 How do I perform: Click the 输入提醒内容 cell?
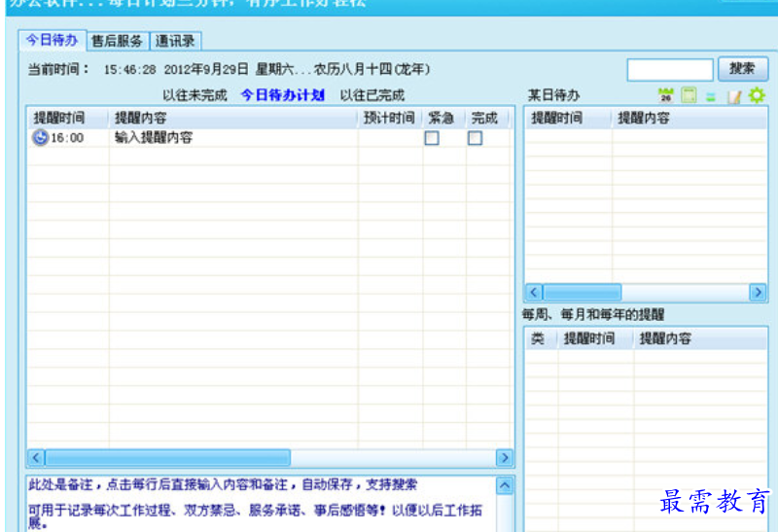coord(233,138)
